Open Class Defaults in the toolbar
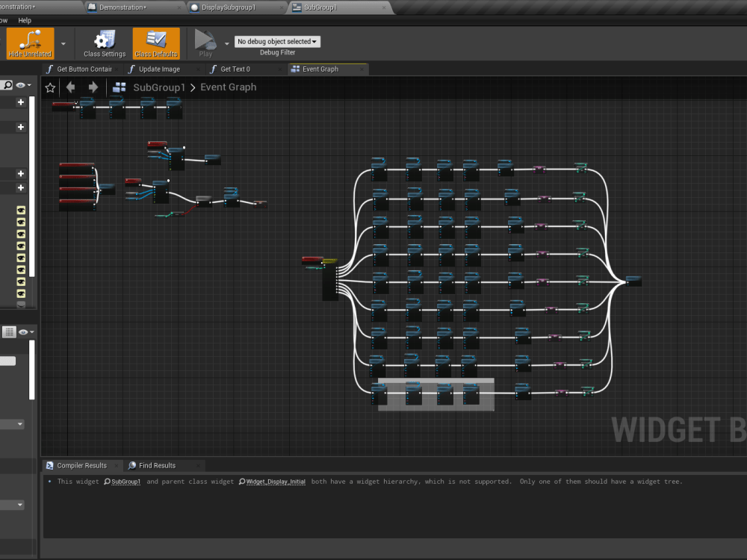This screenshot has width=747, height=560. pos(155,43)
